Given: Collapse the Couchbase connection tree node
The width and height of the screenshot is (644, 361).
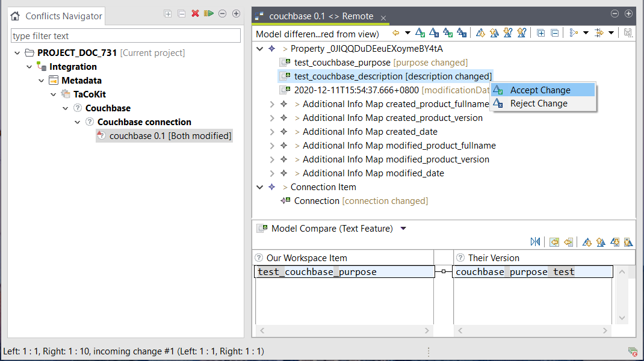Looking at the screenshot, I should tap(77, 122).
